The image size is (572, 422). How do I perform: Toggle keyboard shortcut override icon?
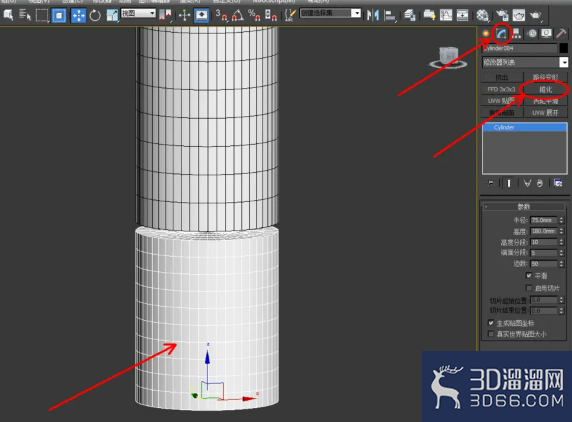coord(201,15)
